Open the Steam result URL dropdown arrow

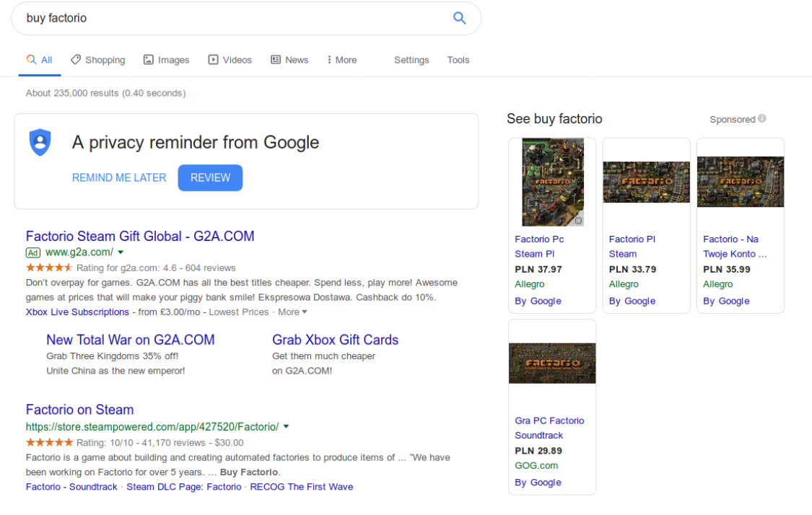point(287,427)
